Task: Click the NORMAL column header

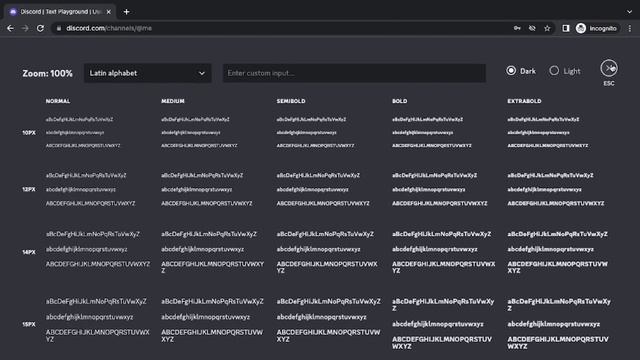Action: [58, 101]
